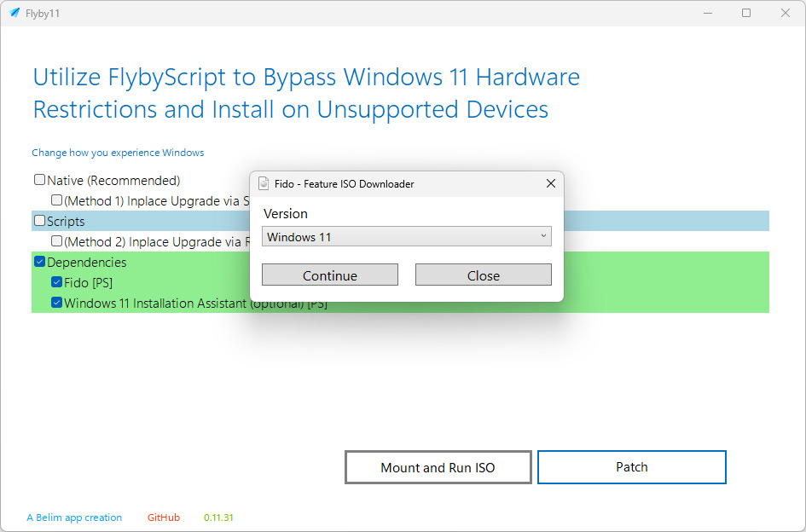Click Change how you experience Windows link

coord(118,153)
